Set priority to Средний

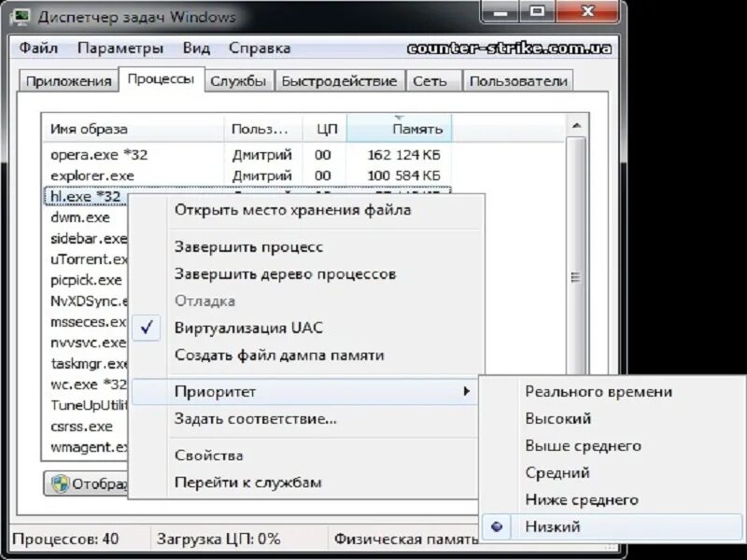coord(557,472)
